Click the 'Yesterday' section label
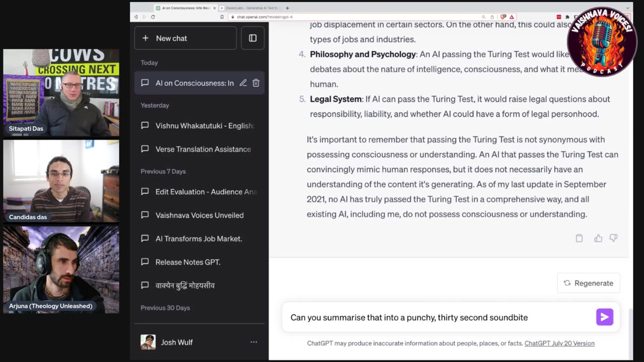 click(x=154, y=105)
